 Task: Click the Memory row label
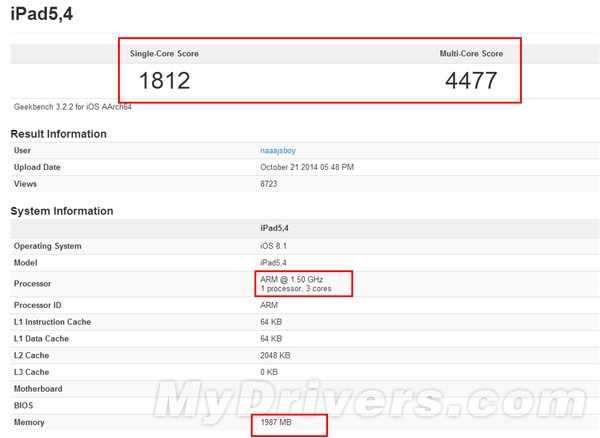coord(29,423)
